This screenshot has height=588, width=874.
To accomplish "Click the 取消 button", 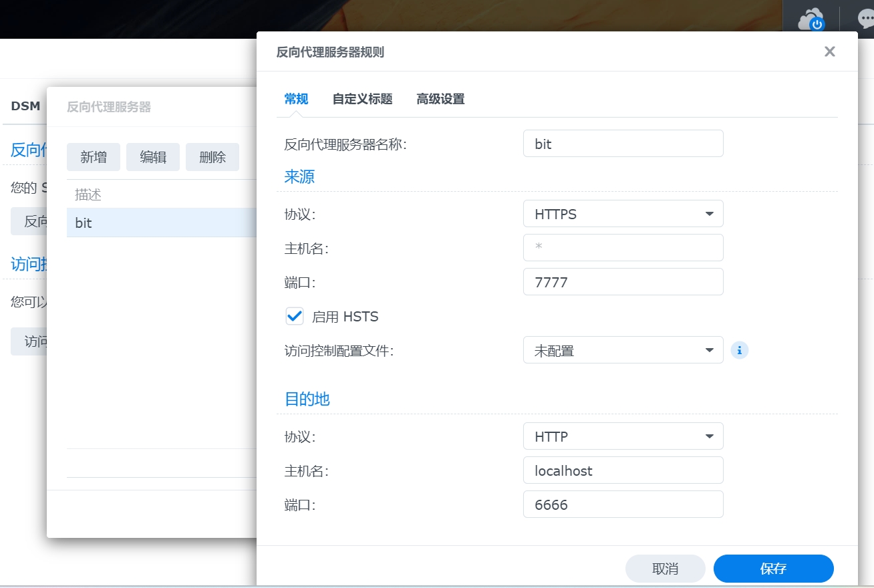I will [665, 568].
